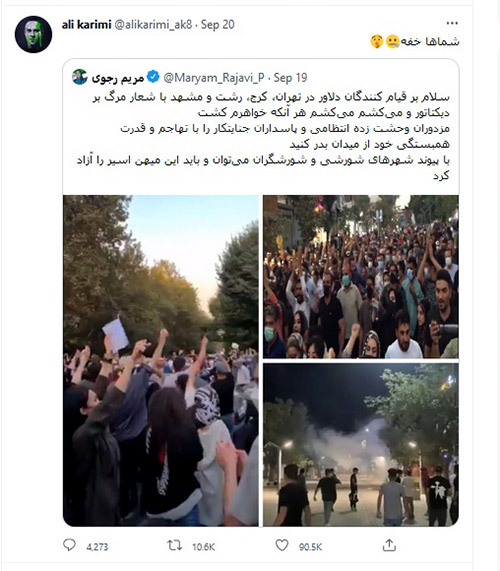This screenshot has width=500, height=571.
Task: Click the reply speech bubble icon
Action: tap(69, 545)
